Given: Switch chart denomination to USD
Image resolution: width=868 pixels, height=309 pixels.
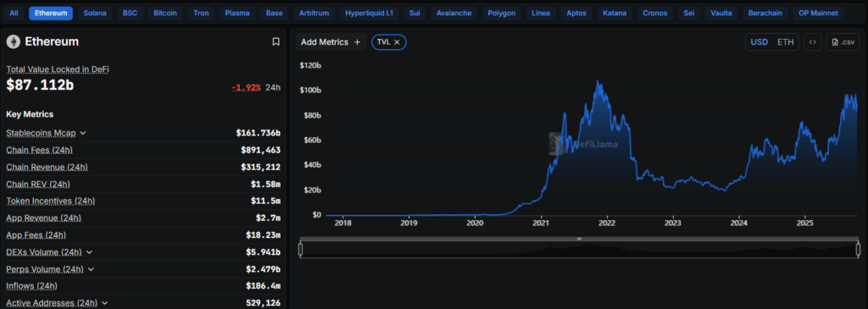Looking at the screenshot, I should pos(759,42).
